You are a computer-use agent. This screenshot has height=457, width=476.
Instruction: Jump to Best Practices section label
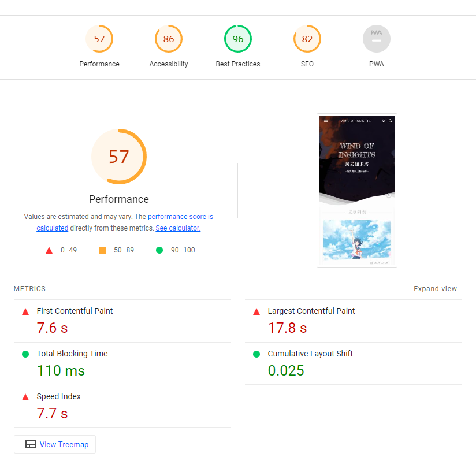tap(238, 64)
